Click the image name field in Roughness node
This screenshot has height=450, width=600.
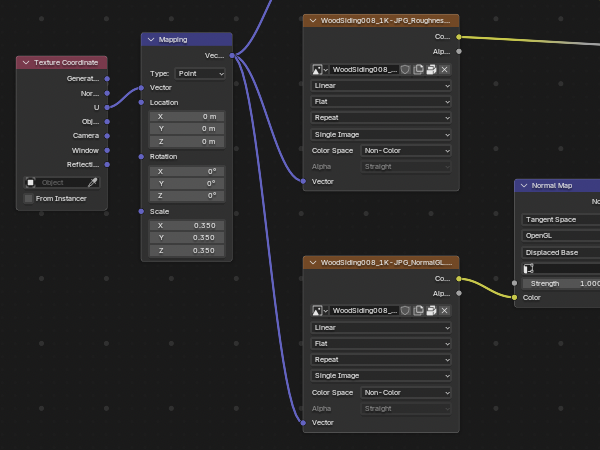point(364,70)
